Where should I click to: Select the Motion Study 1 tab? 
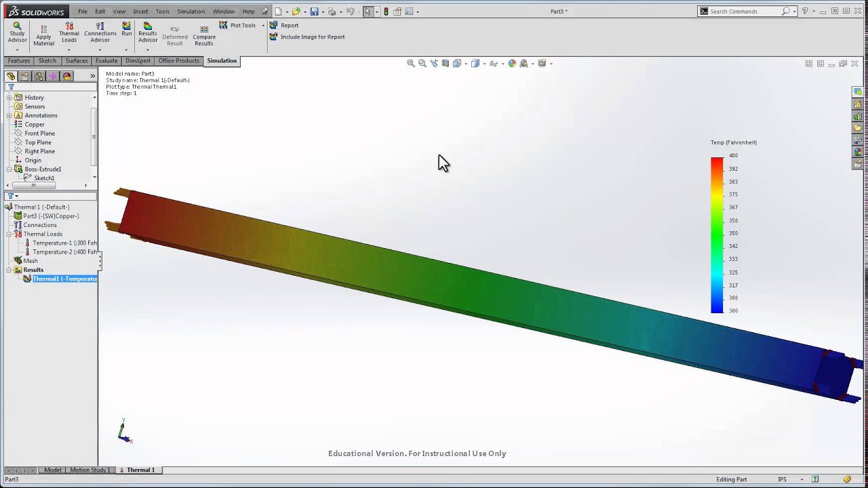[90, 470]
